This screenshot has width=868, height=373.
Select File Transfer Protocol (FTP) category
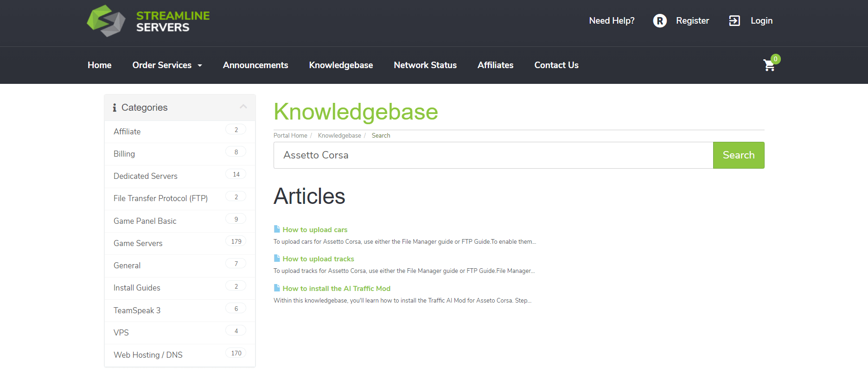180,198
